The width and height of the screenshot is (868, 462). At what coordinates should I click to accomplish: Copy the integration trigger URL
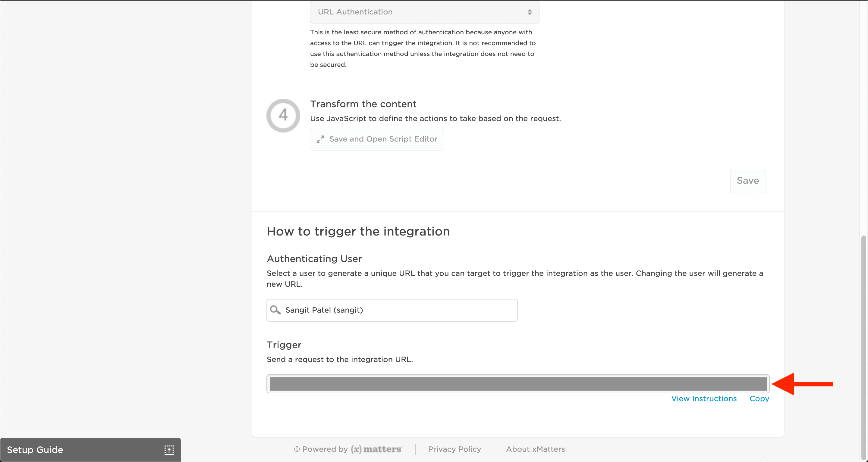click(x=759, y=399)
